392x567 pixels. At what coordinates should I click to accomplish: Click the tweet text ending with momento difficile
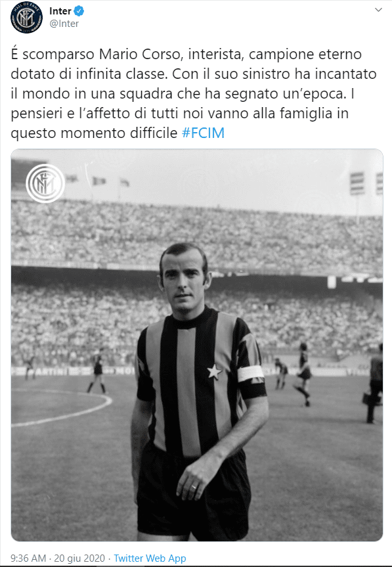(x=194, y=94)
